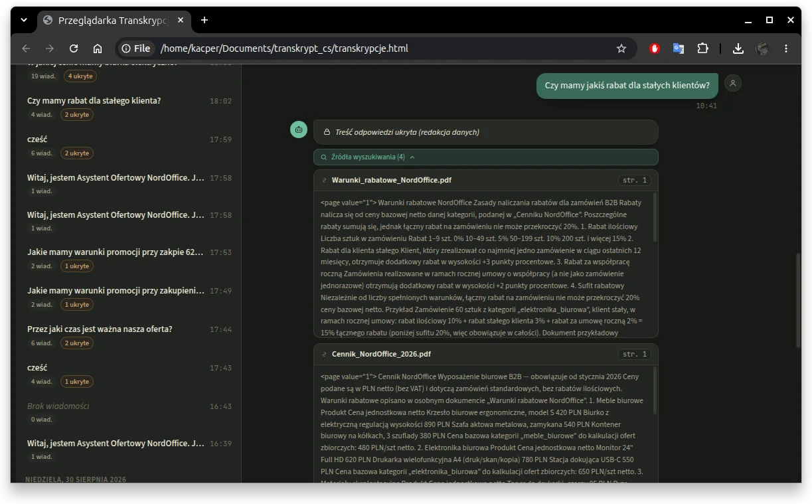Click link icon beside Cennik_NordOffice_2026.pdf

tap(324, 354)
